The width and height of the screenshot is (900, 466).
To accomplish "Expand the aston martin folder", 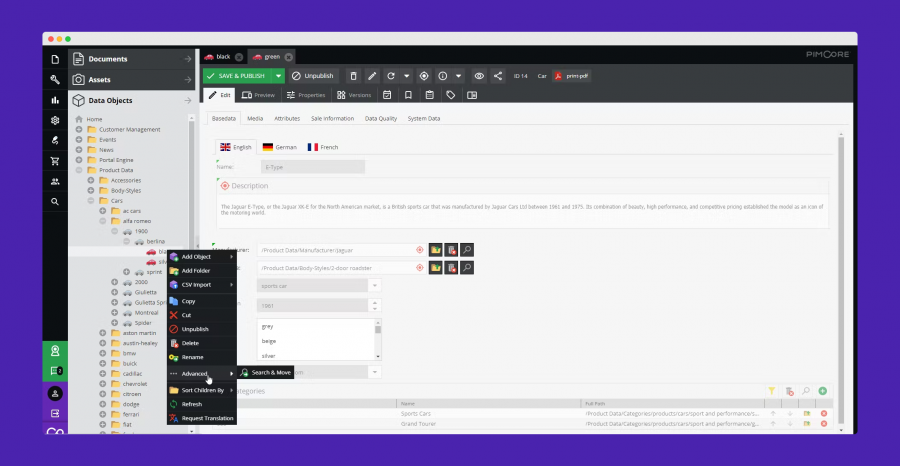I will click(103, 333).
